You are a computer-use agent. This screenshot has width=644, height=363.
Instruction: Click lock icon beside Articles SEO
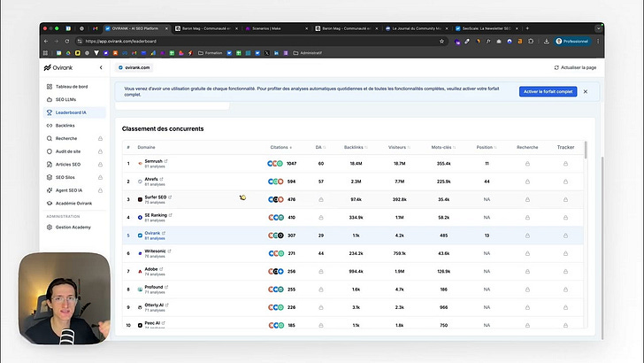[100, 165]
